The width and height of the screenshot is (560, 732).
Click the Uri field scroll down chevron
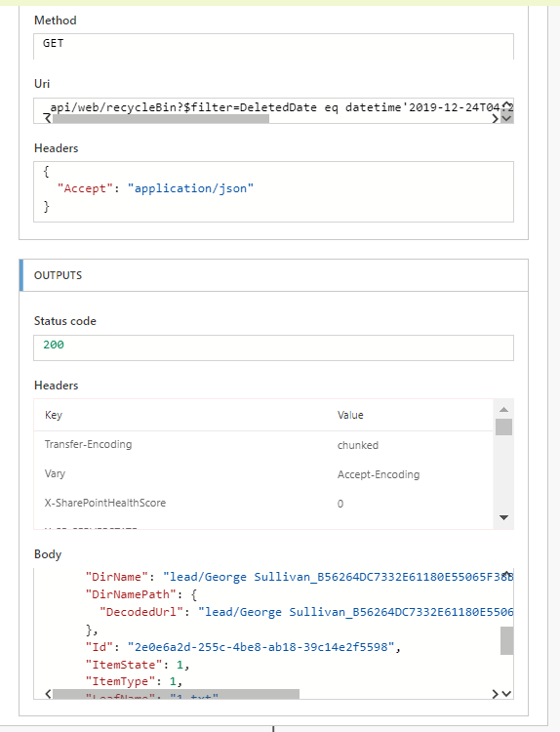(x=506, y=118)
